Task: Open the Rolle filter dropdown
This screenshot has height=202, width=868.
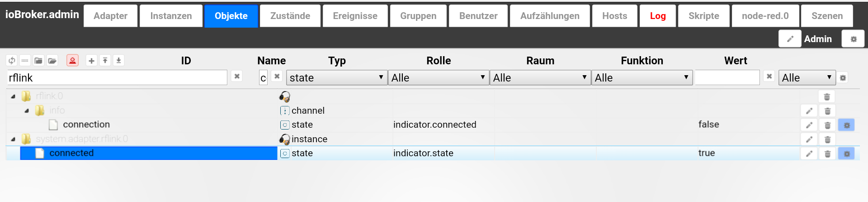Action: [439, 78]
